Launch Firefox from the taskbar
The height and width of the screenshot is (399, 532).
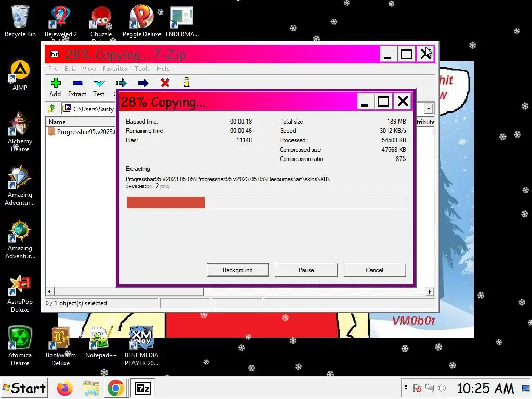click(65, 389)
